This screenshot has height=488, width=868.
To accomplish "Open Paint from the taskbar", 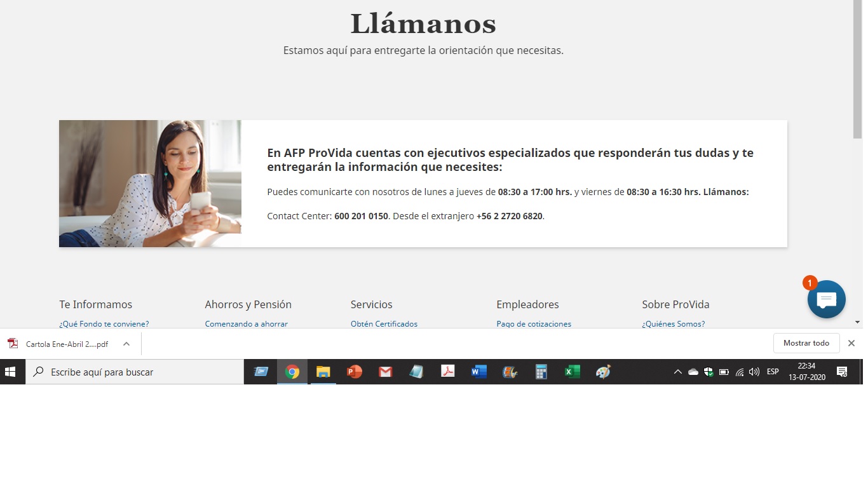I will [603, 372].
